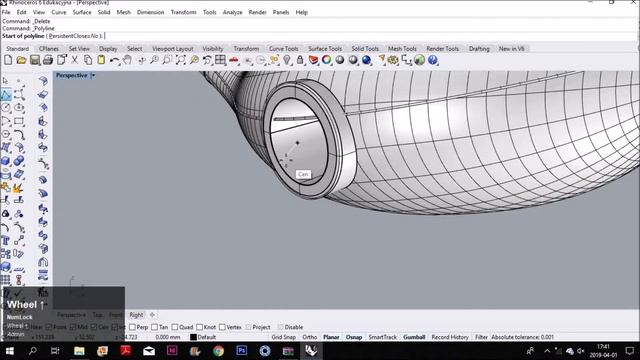Click the light bulb Hide objects icon
The height and width of the screenshot is (360, 640).
[287, 60]
